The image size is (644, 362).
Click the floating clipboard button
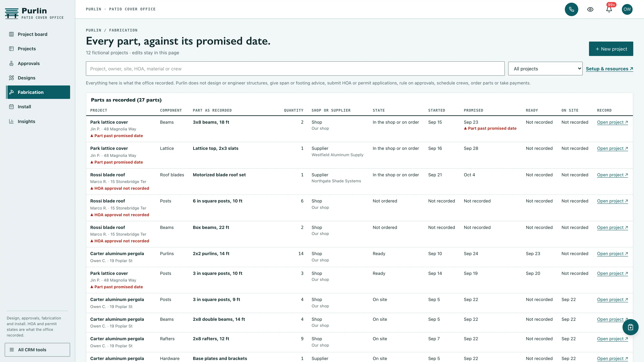[x=630, y=327]
